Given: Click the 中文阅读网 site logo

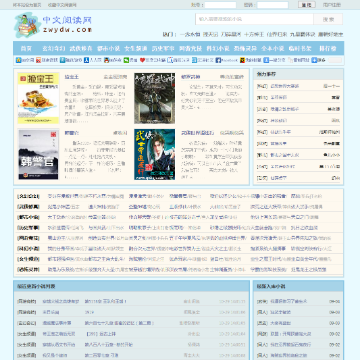Looking at the screenshot, I should (x=53, y=25).
